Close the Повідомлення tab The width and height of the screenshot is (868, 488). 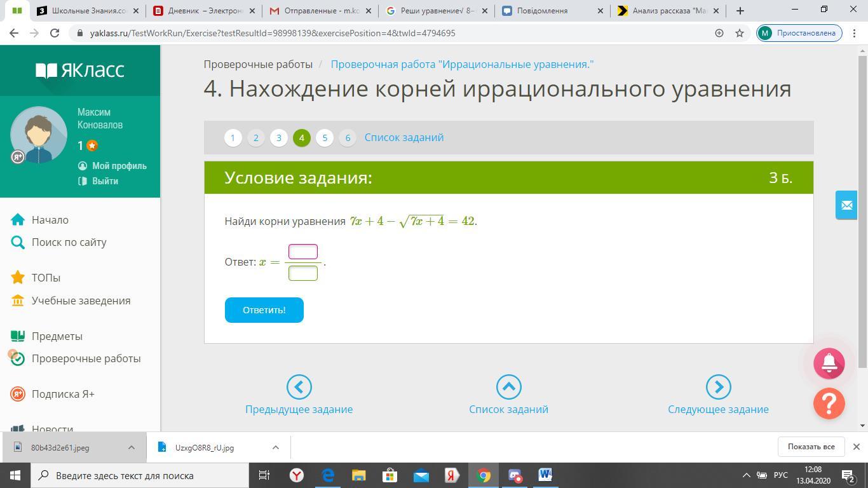pos(600,11)
